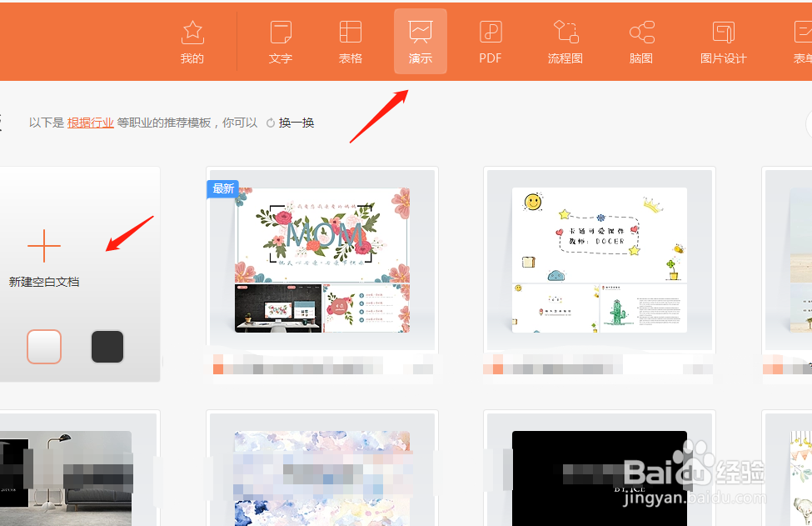Click the 根据行业 link
The height and width of the screenshot is (526, 812).
point(90,123)
